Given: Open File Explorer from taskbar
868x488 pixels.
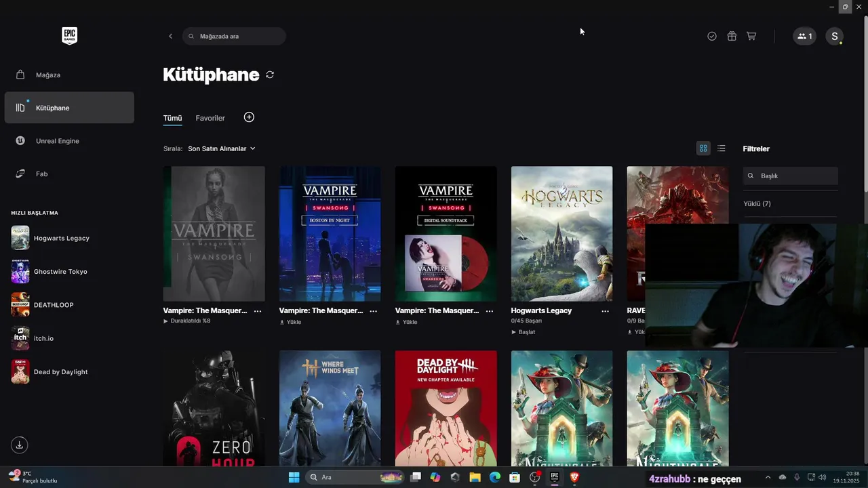Looking at the screenshot, I should pyautogui.click(x=475, y=477).
